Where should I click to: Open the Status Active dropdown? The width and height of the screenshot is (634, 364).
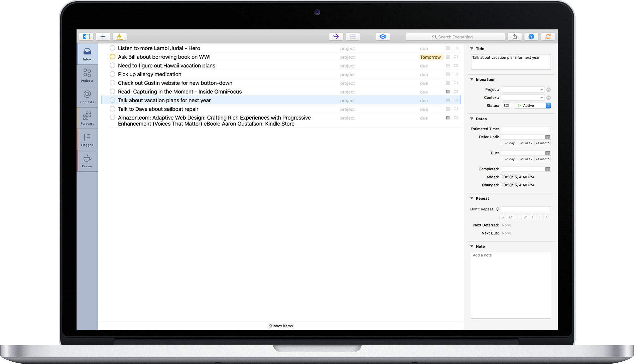click(x=532, y=106)
